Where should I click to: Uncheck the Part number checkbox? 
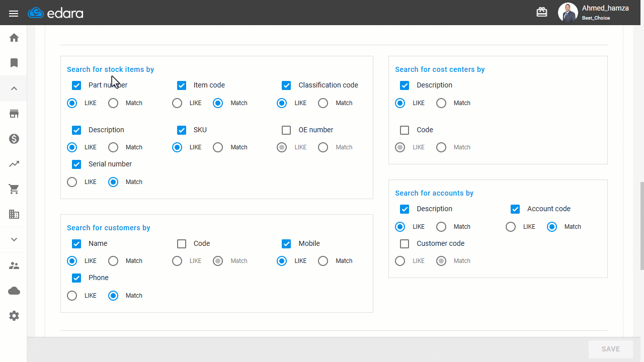(x=76, y=85)
